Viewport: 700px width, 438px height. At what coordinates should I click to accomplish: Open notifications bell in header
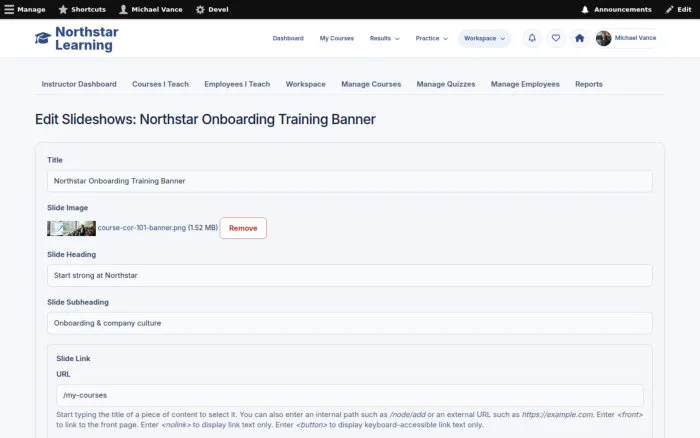532,38
